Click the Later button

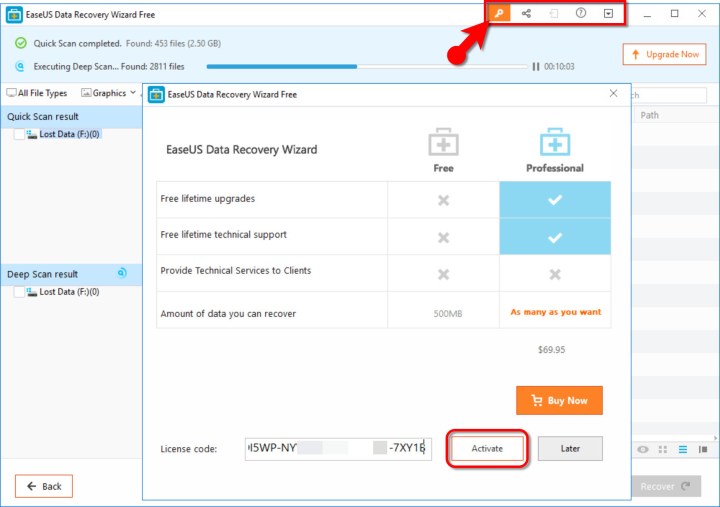point(570,449)
